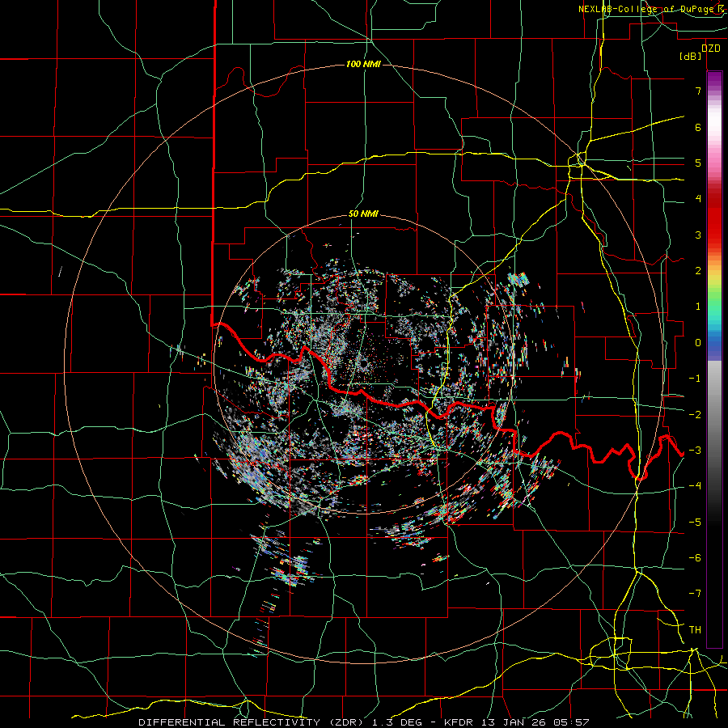This screenshot has width=728, height=728.
Task: Click the "DIFFERENTIAL REFLECTIVITY (ZDR)" caption text
Action: click(x=252, y=722)
